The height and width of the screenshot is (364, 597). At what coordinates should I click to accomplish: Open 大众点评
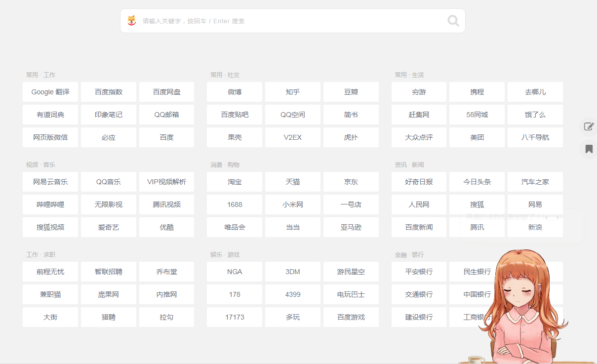tap(419, 137)
